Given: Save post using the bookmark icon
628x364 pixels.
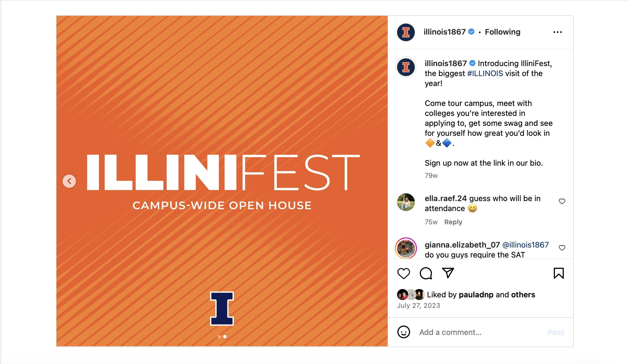Looking at the screenshot, I should pos(558,273).
